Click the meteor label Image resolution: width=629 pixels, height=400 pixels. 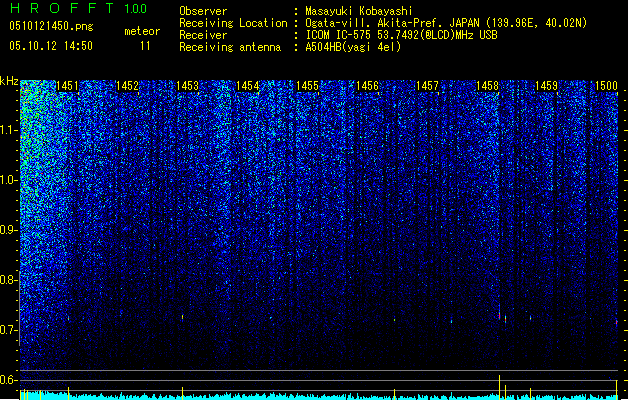(142, 31)
